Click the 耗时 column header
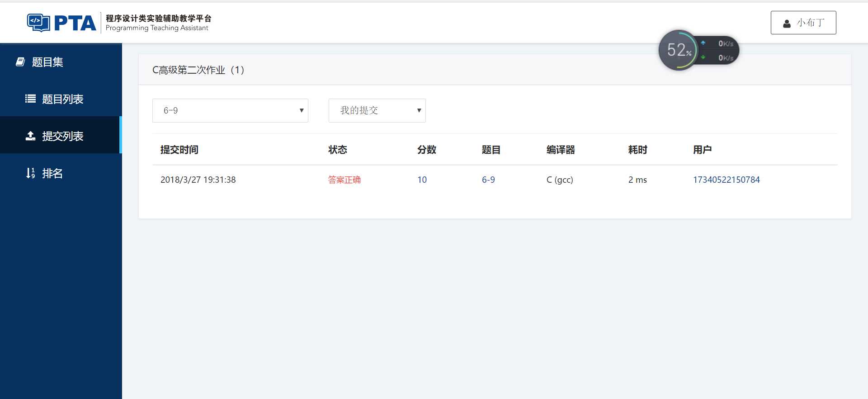868x399 pixels. pyautogui.click(x=638, y=150)
